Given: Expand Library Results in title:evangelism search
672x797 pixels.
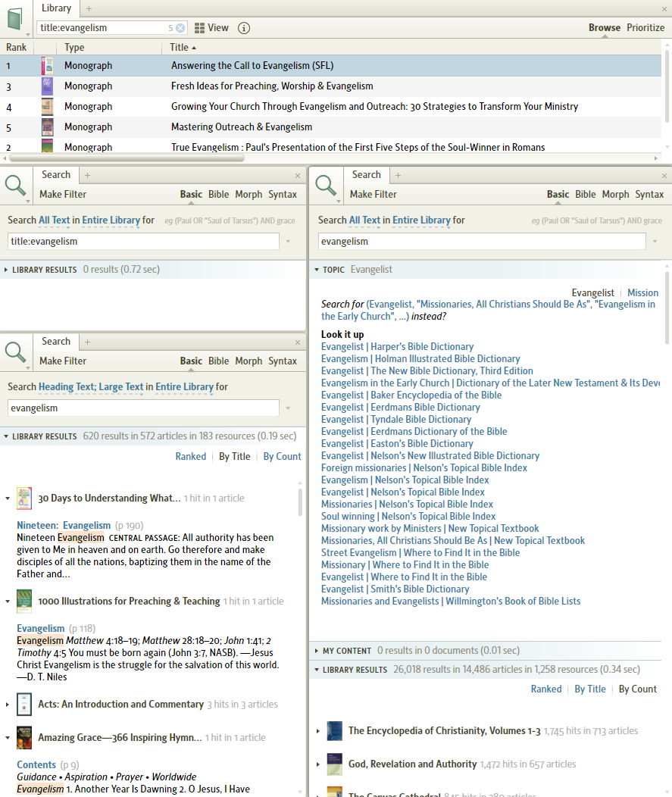Looking at the screenshot, I should coord(6,270).
